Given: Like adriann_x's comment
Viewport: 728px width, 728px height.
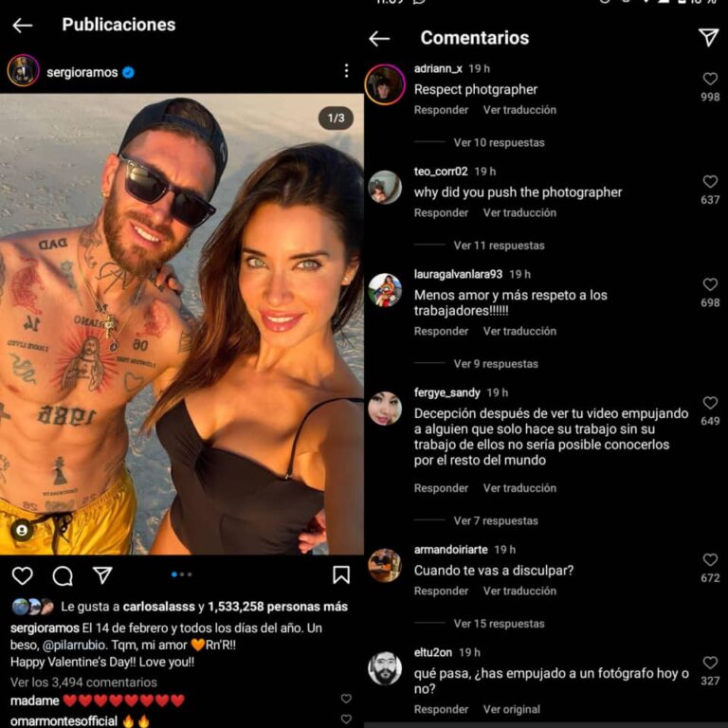Looking at the screenshot, I should (710, 79).
